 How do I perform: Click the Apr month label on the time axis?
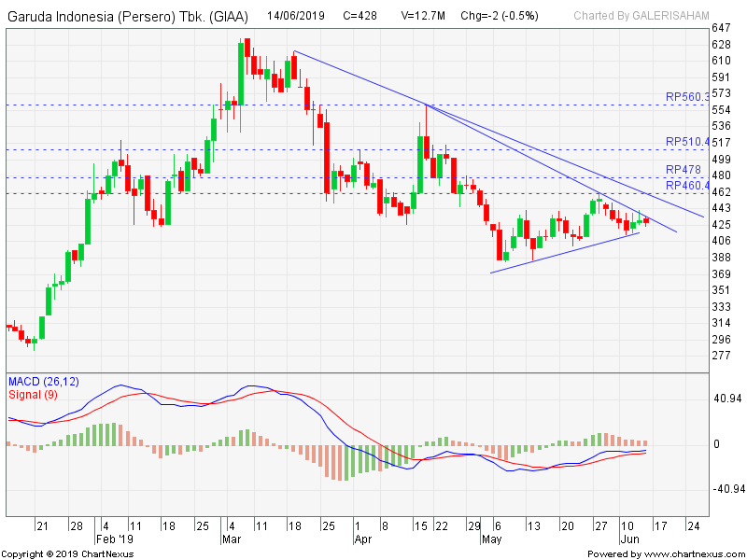coord(362,539)
